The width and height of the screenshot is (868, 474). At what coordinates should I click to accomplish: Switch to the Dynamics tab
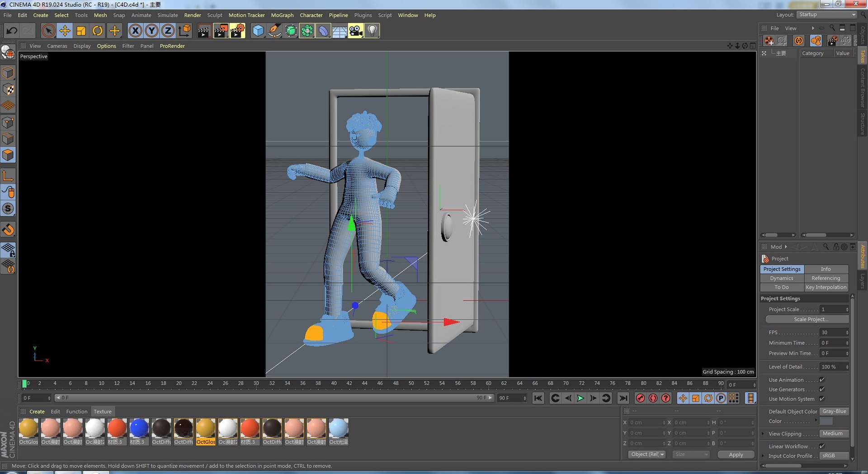coord(782,278)
